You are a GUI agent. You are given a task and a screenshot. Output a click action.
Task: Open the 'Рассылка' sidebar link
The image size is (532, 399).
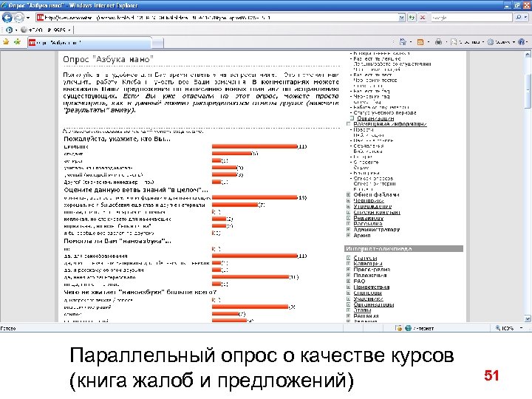367,224
